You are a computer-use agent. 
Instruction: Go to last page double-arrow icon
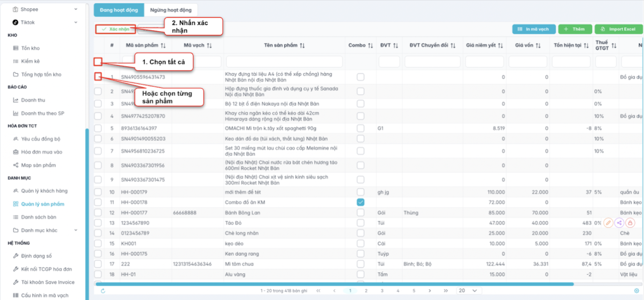(x=446, y=291)
